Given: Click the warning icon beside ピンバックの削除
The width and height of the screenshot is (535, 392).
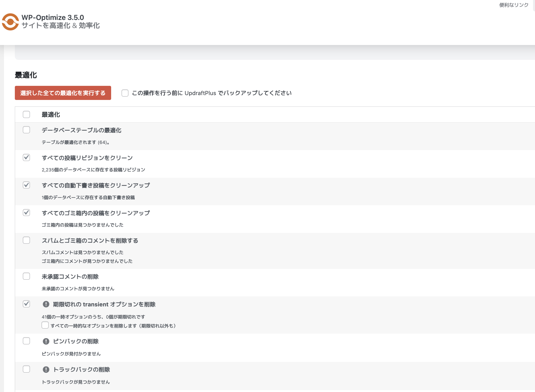Looking at the screenshot, I should coord(46,341).
